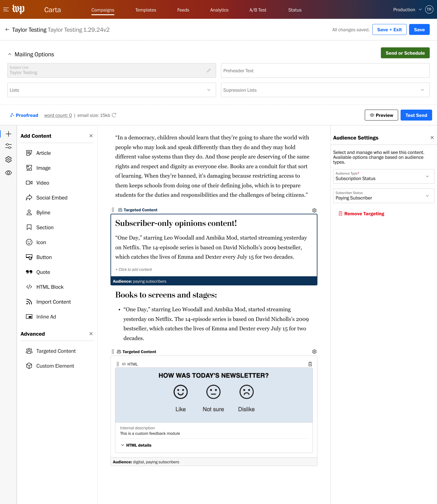Switch to the Feeds tab
The height and width of the screenshot is (504, 437).
[183, 10]
